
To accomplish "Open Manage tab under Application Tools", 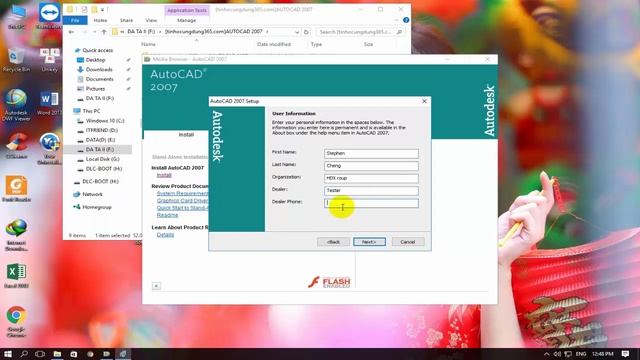I will [187, 20].
